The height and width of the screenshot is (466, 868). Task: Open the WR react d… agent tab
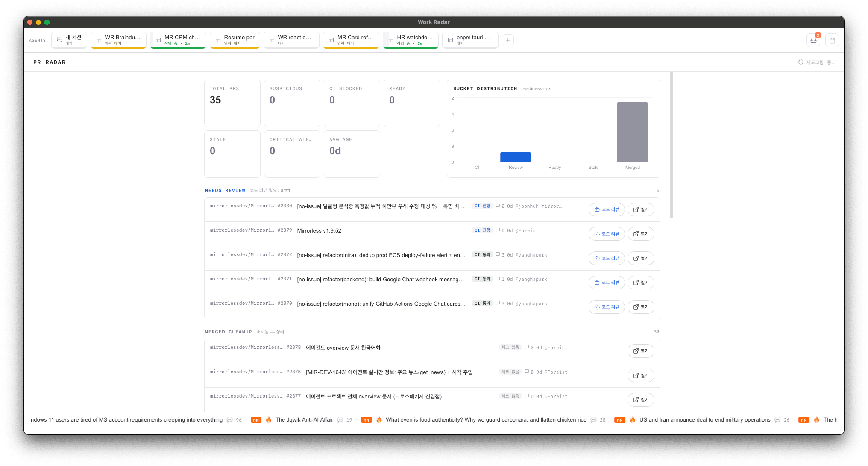(291, 40)
